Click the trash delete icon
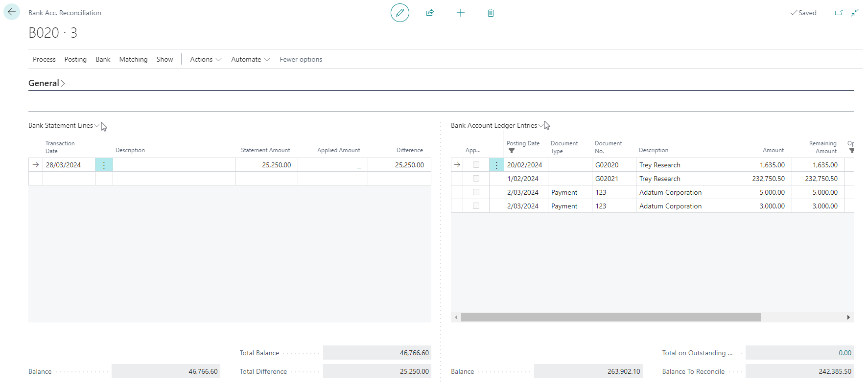Screen dimensions: 868x388 (x=491, y=13)
